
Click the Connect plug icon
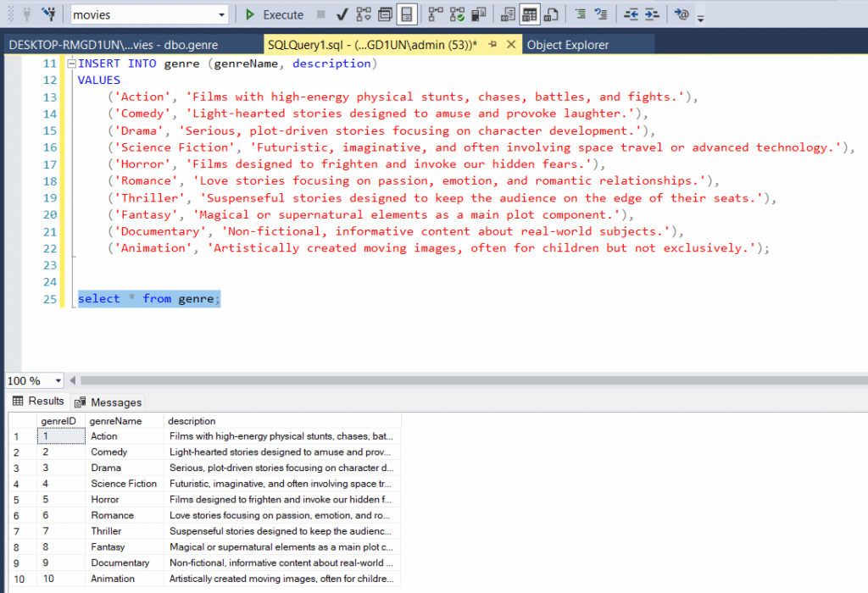point(26,14)
